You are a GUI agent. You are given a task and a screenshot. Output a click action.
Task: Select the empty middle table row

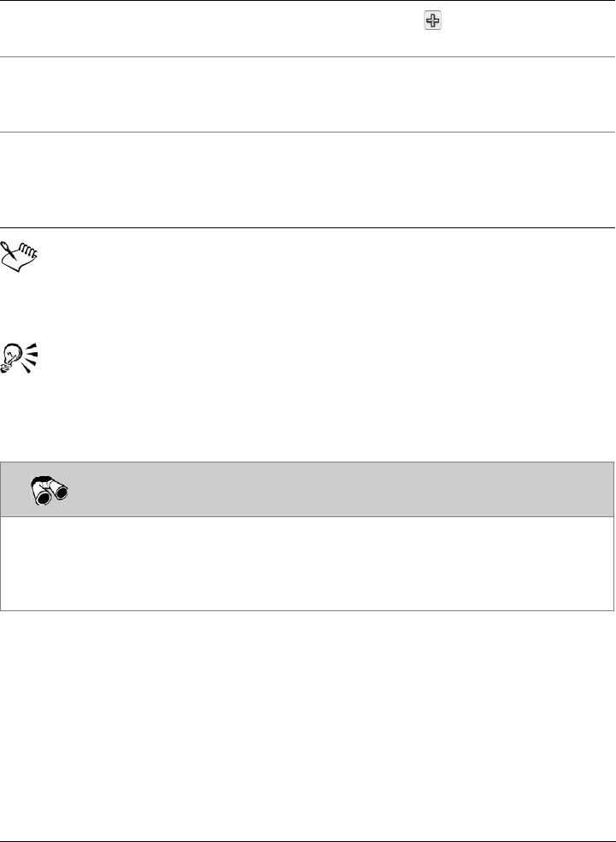pos(308,95)
